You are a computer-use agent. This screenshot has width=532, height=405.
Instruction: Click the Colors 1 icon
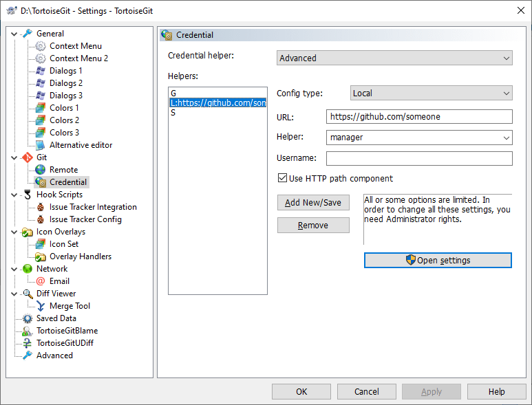tap(41, 108)
